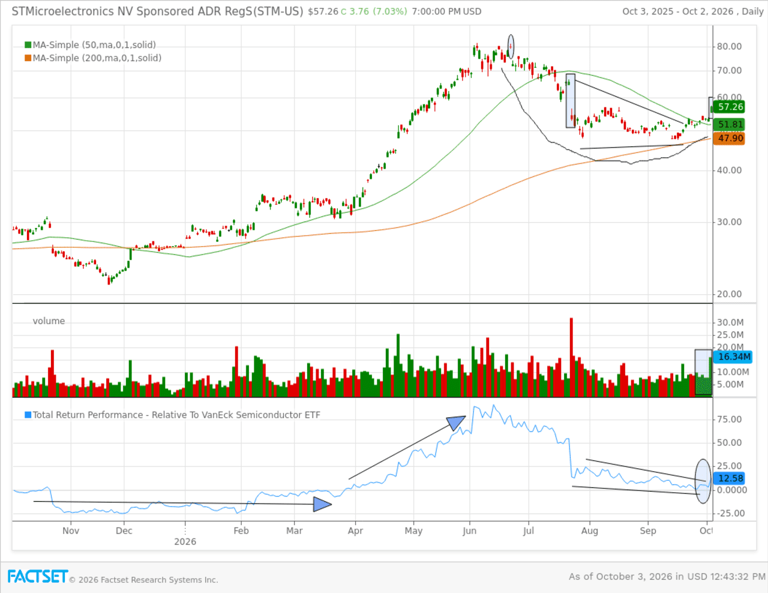The image size is (768, 593).
Task: Click the May date axis label
Action: (x=413, y=531)
